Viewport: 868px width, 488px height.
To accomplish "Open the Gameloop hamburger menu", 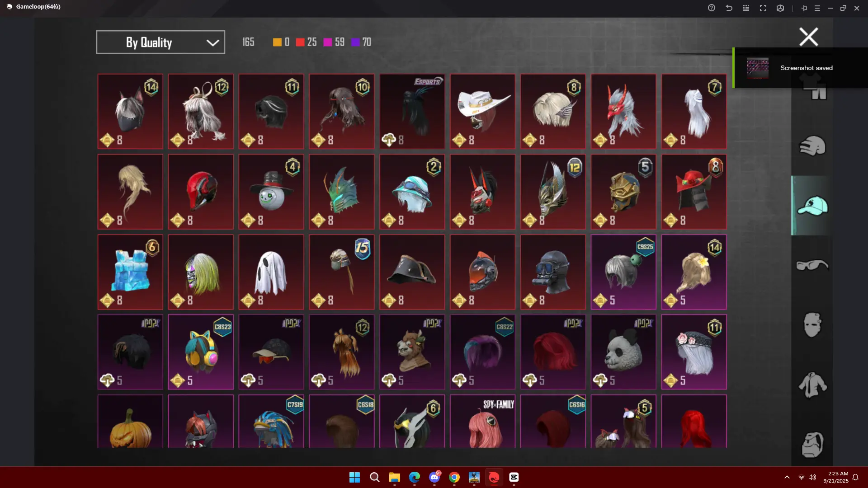I will coord(817,8).
